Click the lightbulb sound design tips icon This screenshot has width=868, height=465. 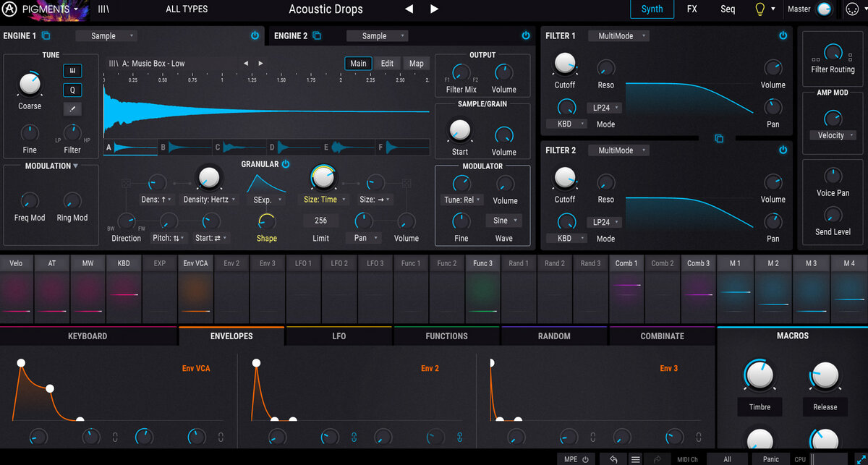click(759, 9)
